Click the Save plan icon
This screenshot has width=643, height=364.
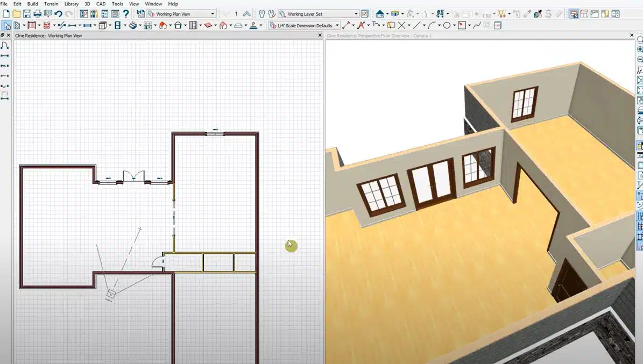(x=27, y=13)
